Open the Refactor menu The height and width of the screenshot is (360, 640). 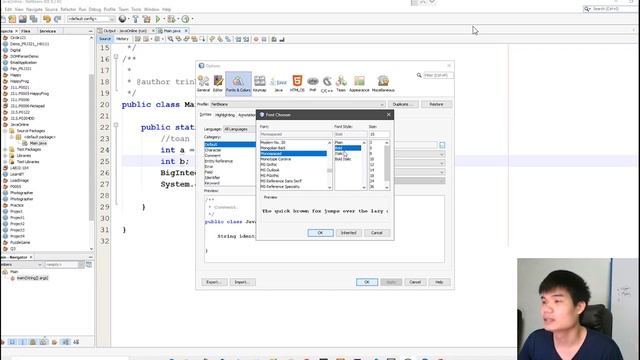pos(68,9)
